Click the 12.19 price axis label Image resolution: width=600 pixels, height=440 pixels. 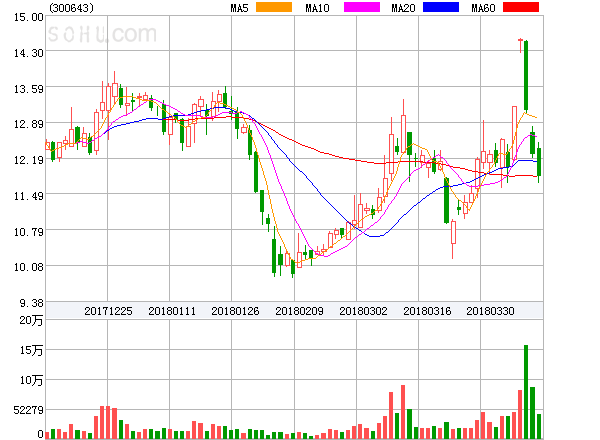click(29, 160)
